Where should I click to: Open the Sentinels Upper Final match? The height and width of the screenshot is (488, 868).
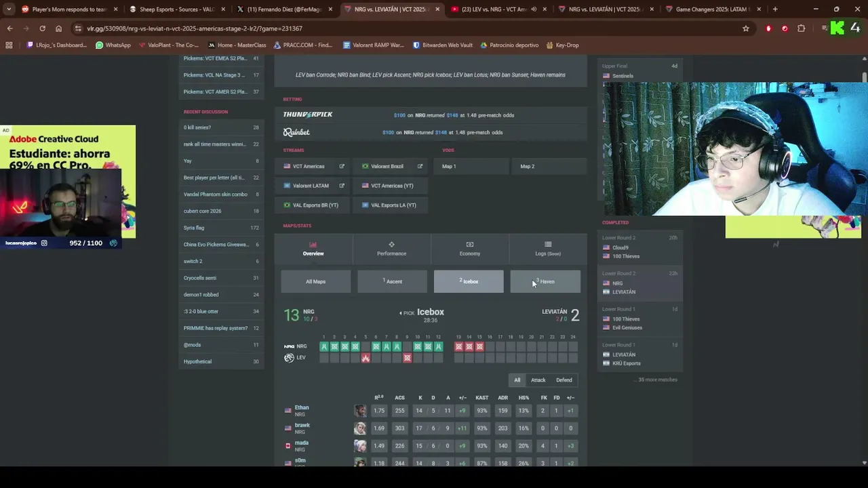click(x=639, y=70)
